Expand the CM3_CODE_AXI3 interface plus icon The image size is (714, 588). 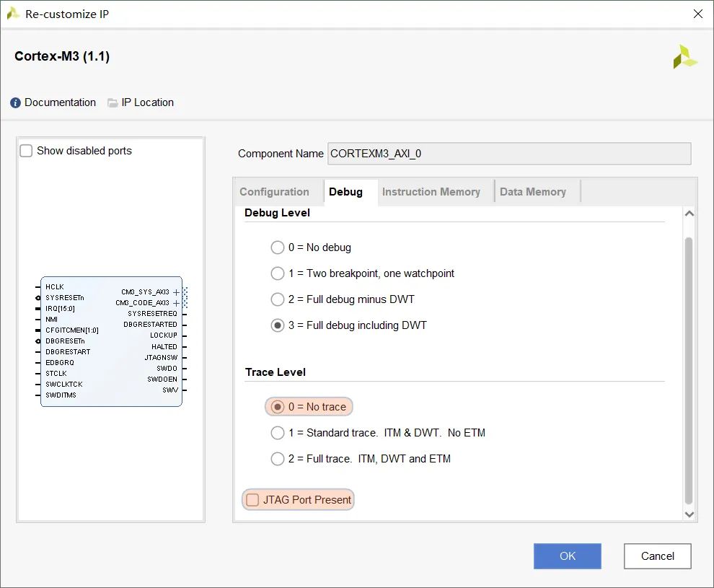click(x=176, y=303)
